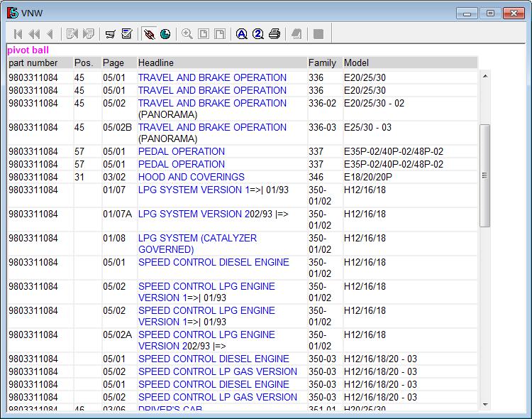532x419 pixels.
Task: Click the position cell '31'
Action: pos(79,177)
